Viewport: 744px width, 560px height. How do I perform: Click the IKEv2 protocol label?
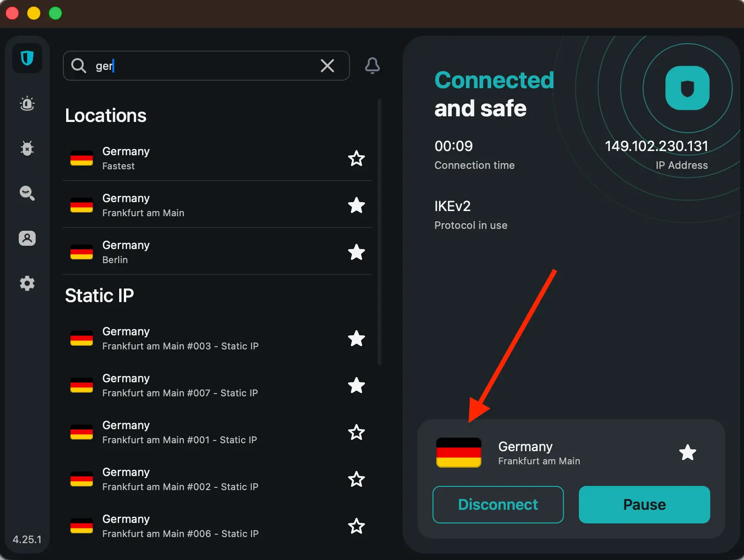click(x=452, y=206)
